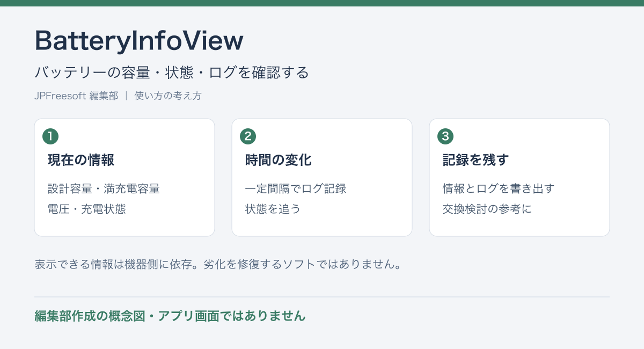The width and height of the screenshot is (644, 349).
Task: Click the JPFreesoft 編集部 byline
Action: pos(76,96)
